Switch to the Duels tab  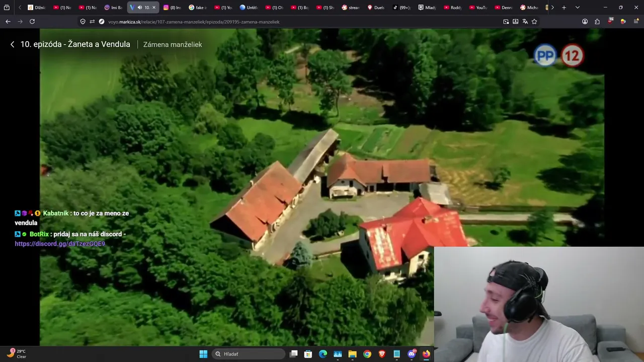point(377,8)
